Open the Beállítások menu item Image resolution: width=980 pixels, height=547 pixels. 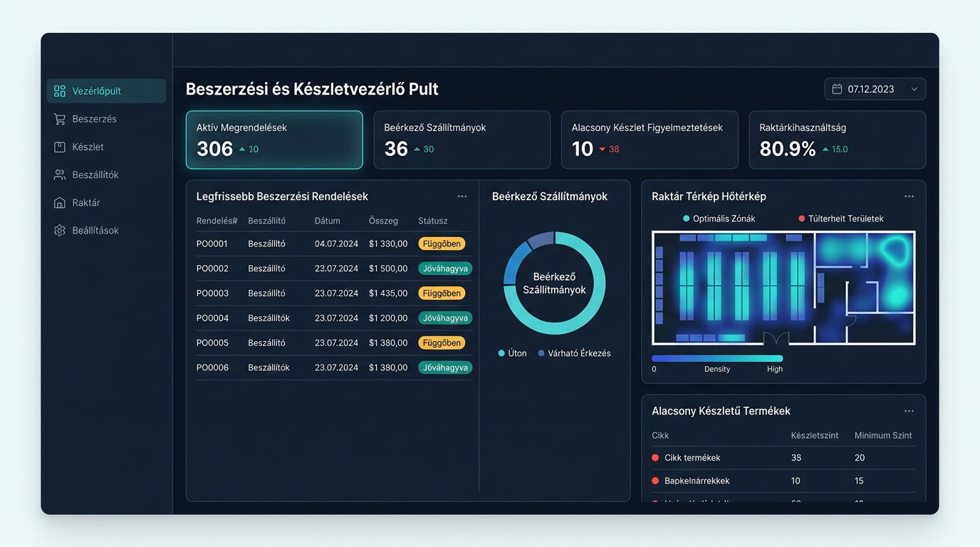107,230
